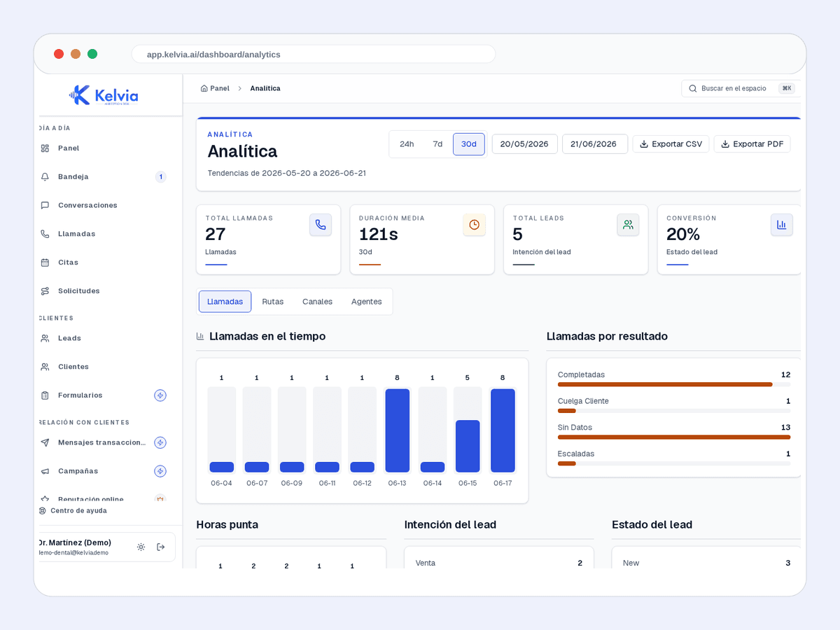Open end date field 21/06/2026

[595, 144]
